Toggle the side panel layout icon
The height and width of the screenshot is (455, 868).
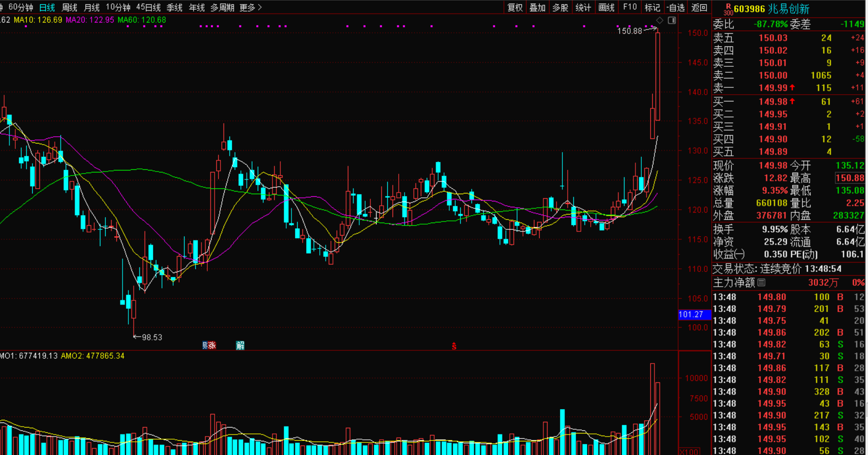coord(672,21)
